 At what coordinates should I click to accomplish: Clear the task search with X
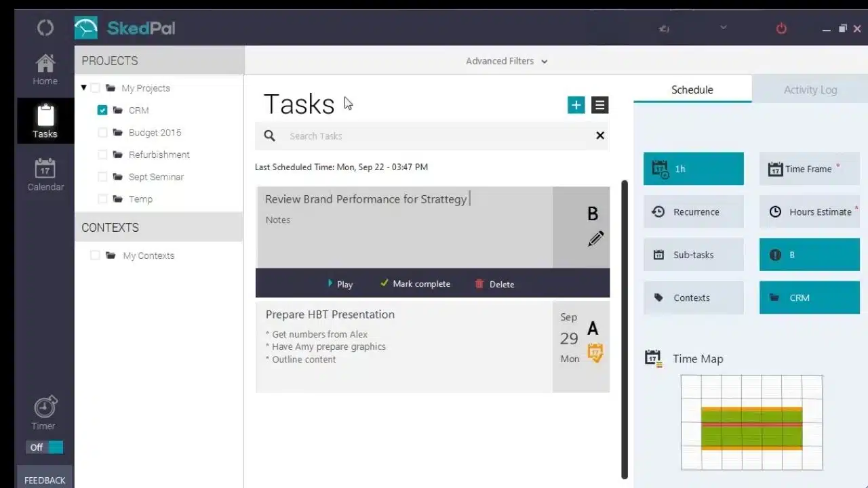[600, 136]
